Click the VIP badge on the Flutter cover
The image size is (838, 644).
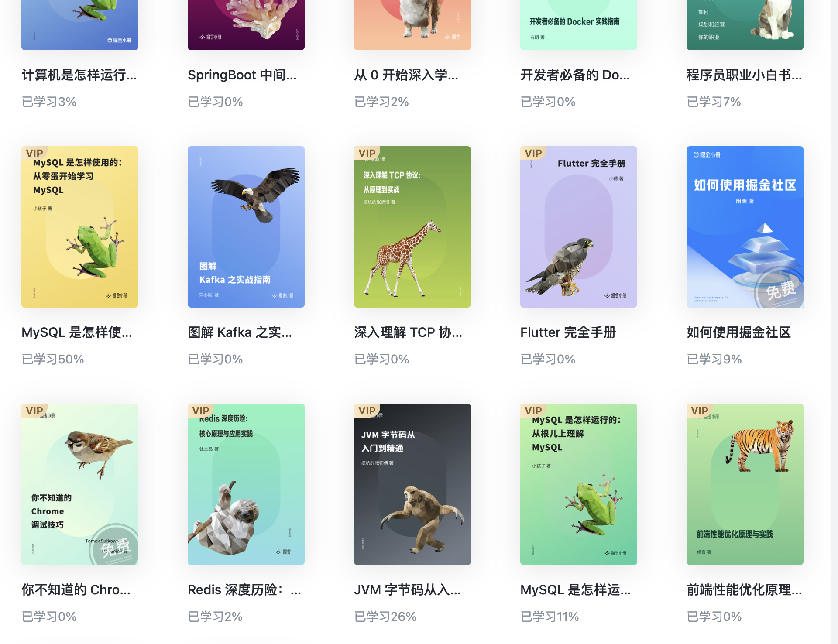[x=533, y=153]
